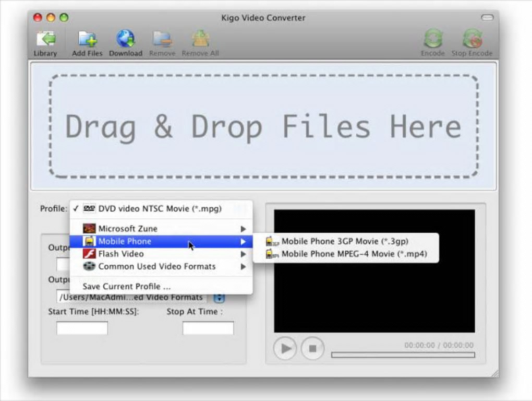Choose Mobile Phone 3GP Movie (*.3gp)

(x=346, y=241)
